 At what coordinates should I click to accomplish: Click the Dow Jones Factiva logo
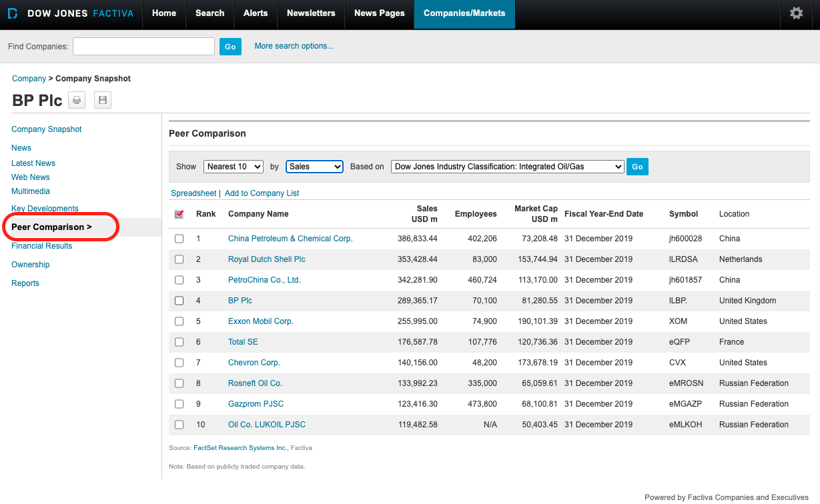[70, 13]
